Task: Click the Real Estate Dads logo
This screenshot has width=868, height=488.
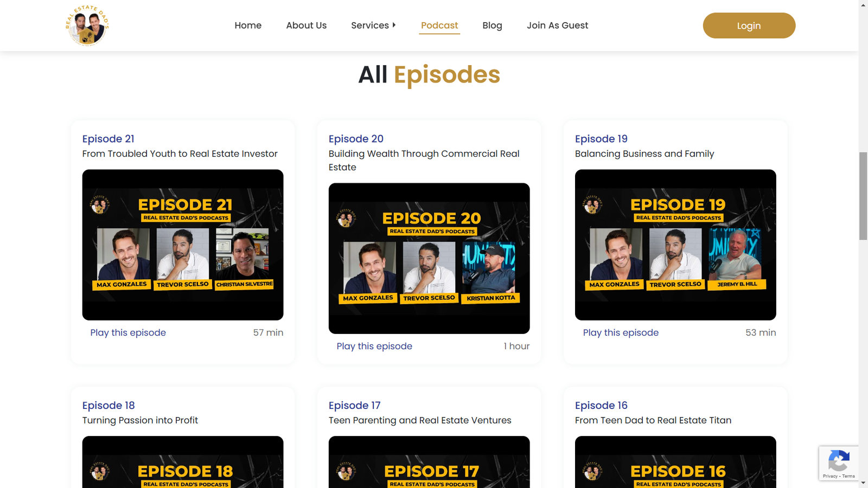Action: 87,25
